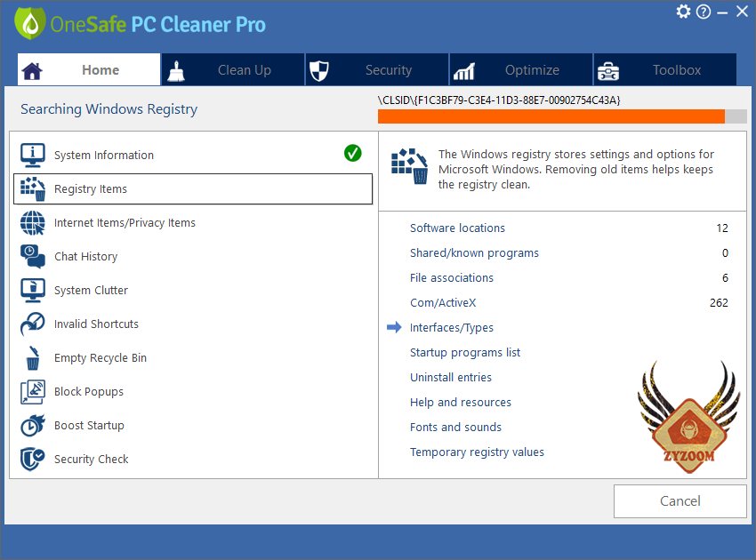Screen dimensions: 756x560
Task: Select Block Popups label
Action: point(89,391)
